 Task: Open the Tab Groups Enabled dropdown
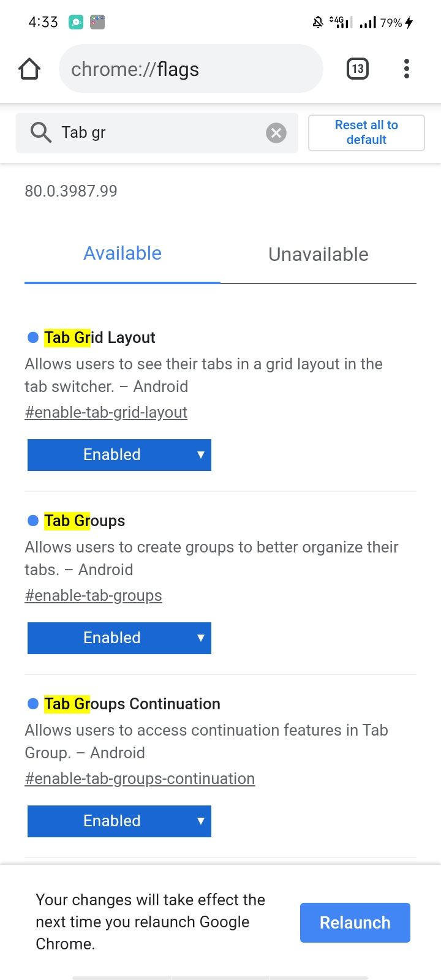[x=119, y=638]
